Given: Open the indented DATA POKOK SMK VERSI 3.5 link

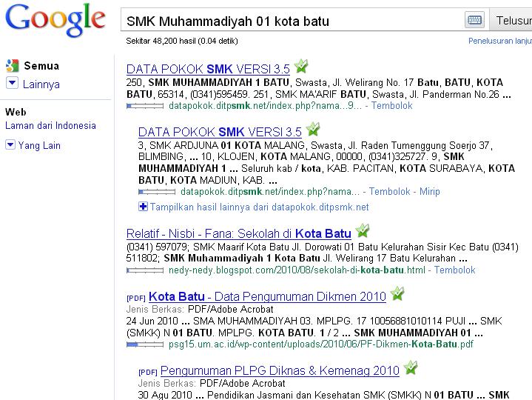Looking at the screenshot, I should pyautogui.click(x=220, y=132).
